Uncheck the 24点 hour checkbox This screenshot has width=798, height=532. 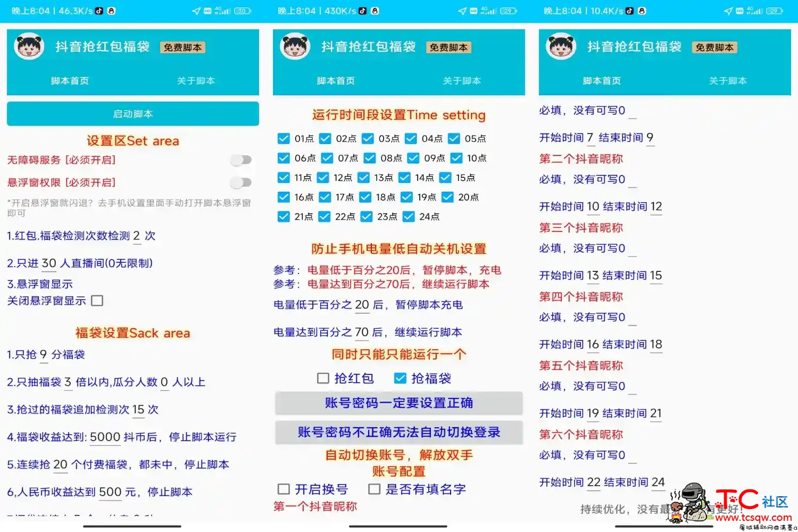[409, 217]
